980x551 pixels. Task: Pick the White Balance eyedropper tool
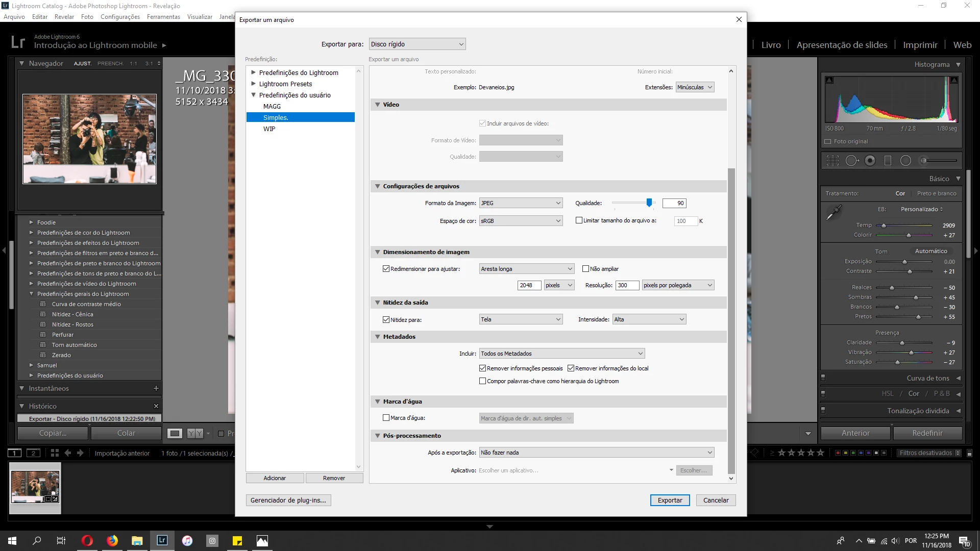coord(833,212)
